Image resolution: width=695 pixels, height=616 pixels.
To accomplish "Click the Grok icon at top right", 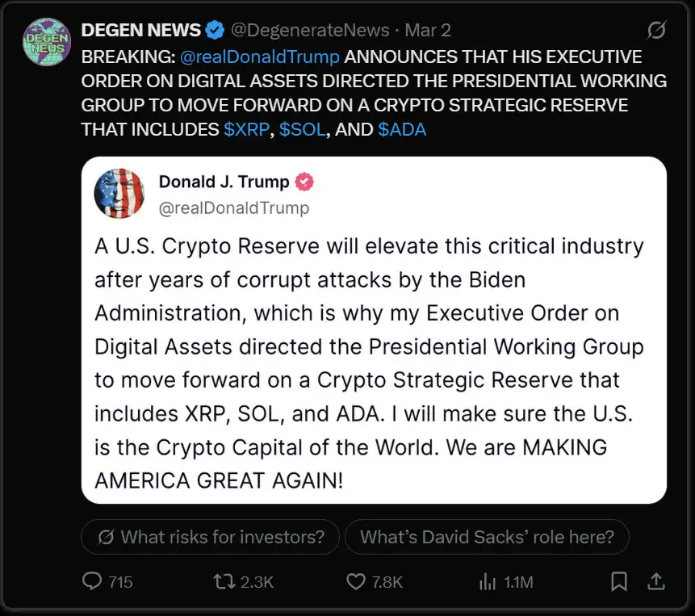I will click(656, 31).
